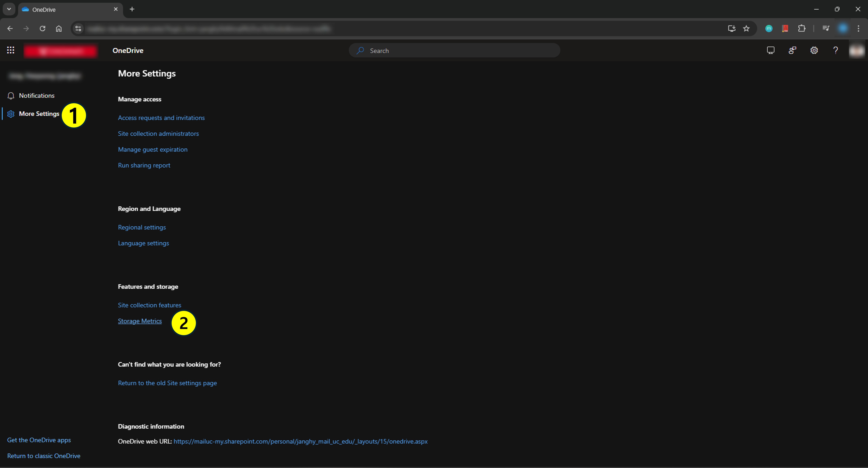The width and height of the screenshot is (868, 468).
Task: Reload the page with refresh icon
Action: (42, 29)
